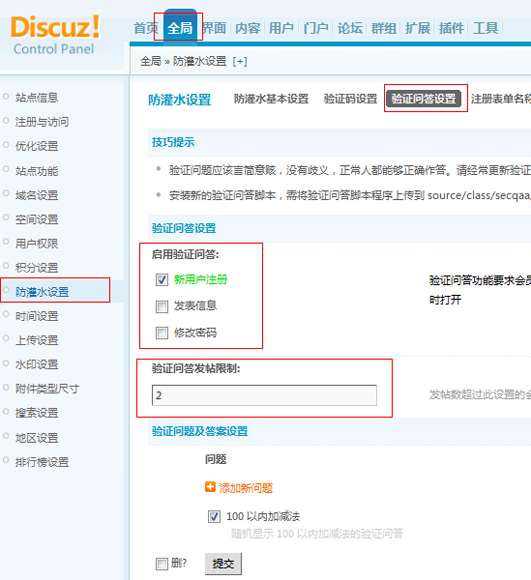Tick the 删? delete checkbox
This screenshot has height=580, width=531.
[162, 564]
